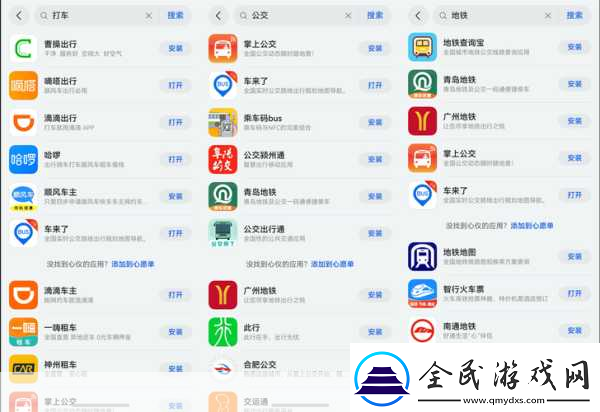Open the 地铁地图 app icon
This screenshot has height=412, width=600.
point(422,257)
